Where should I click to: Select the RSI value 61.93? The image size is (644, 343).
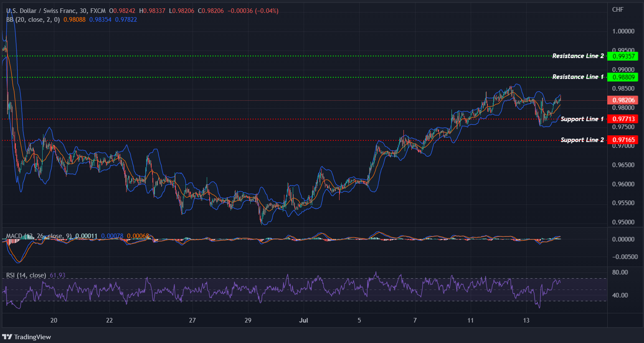(57, 275)
